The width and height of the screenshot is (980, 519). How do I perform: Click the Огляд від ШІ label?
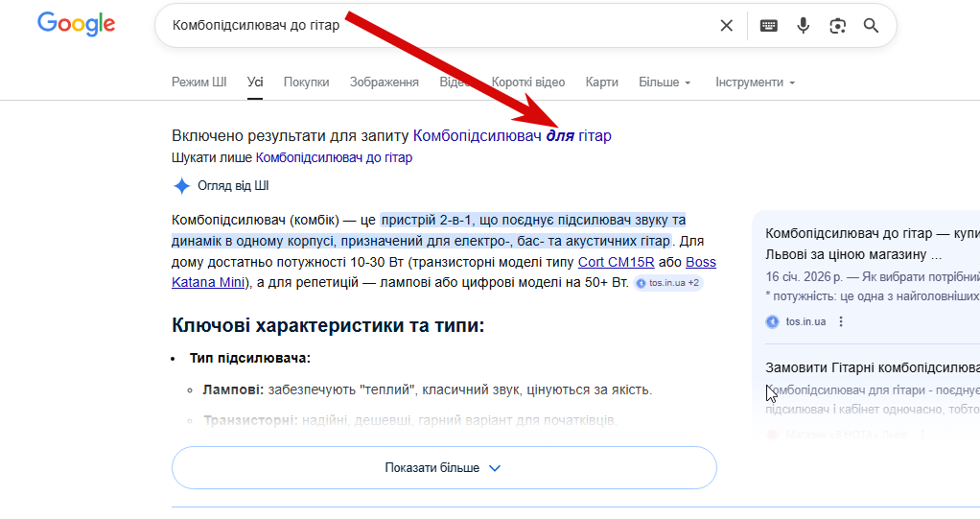(x=233, y=186)
